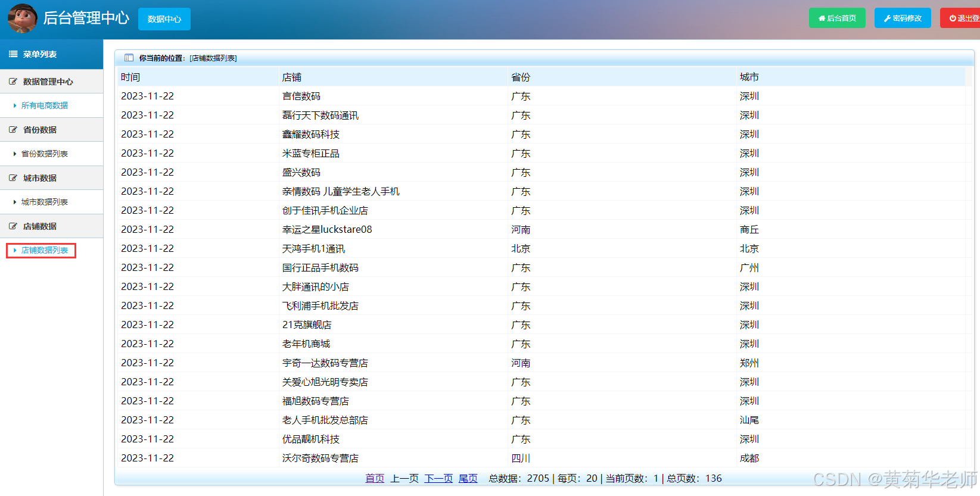
Task: Click province cell 北京 in 天鸿手机1通讯 row
Action: click(521, 248)
